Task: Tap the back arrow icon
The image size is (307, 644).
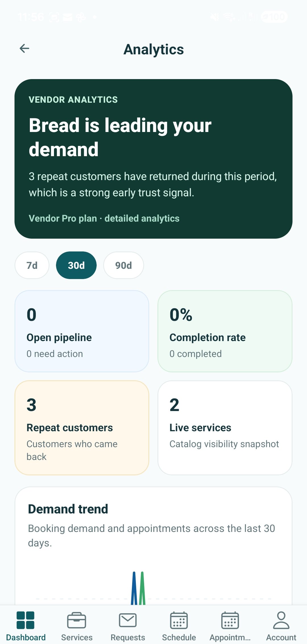Action: click(24, 49)
